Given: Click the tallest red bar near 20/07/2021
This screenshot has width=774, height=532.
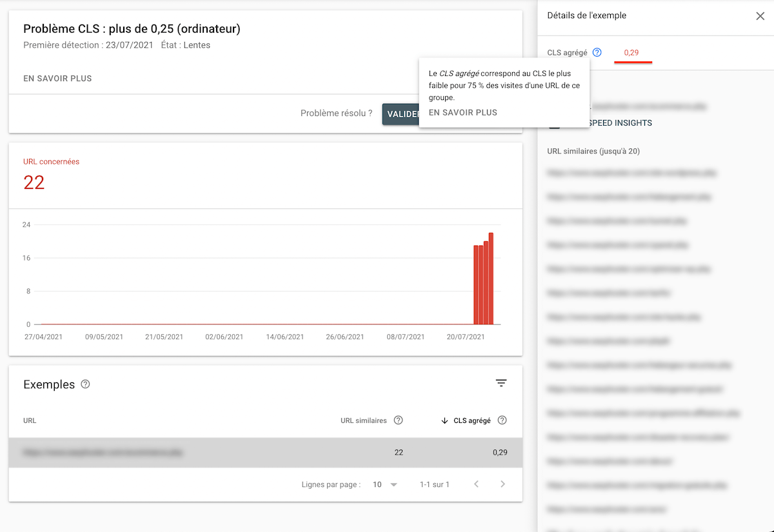Looking at the screenshot, I should tap(491, 277).
